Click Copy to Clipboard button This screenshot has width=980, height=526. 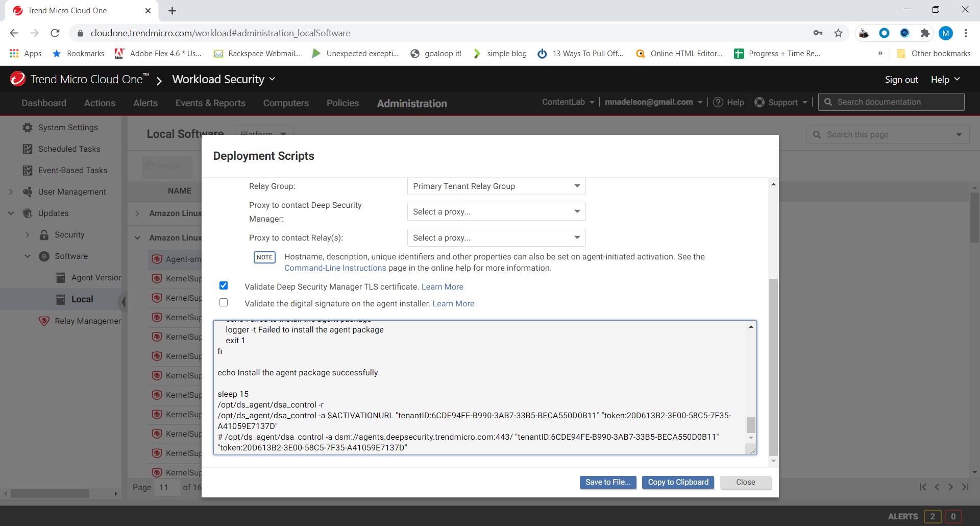pos(678,482)
